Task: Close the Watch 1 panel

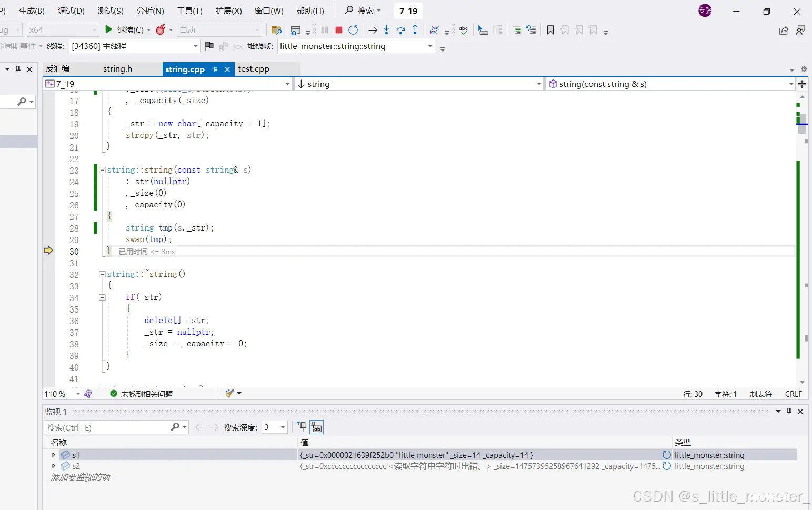Action: 800,412
